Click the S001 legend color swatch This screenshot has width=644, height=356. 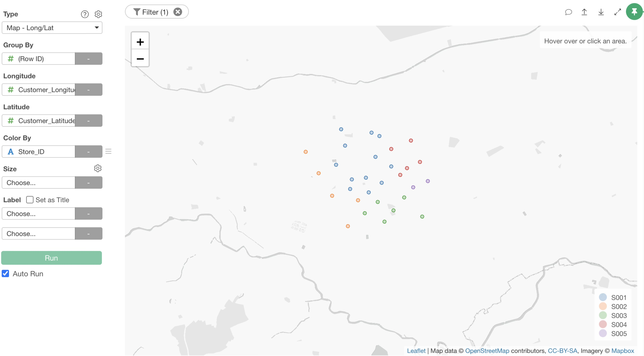(x=603, y=297)
